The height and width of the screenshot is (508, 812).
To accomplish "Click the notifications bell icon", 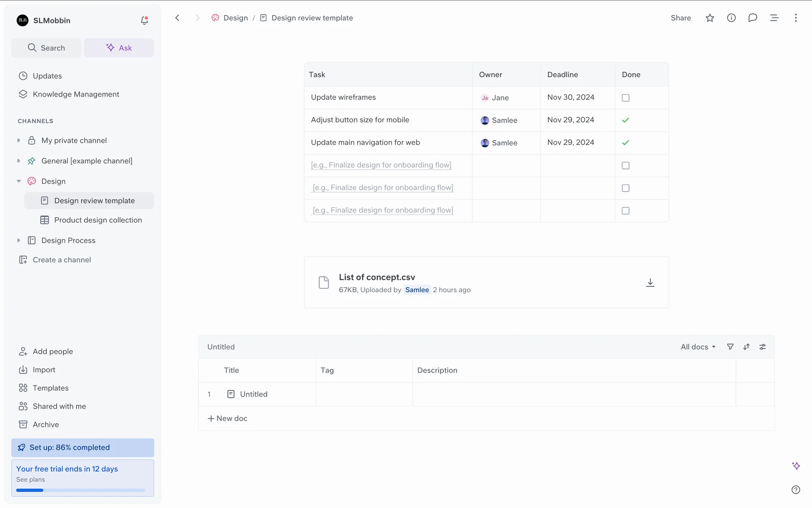I will coord(144,20).
